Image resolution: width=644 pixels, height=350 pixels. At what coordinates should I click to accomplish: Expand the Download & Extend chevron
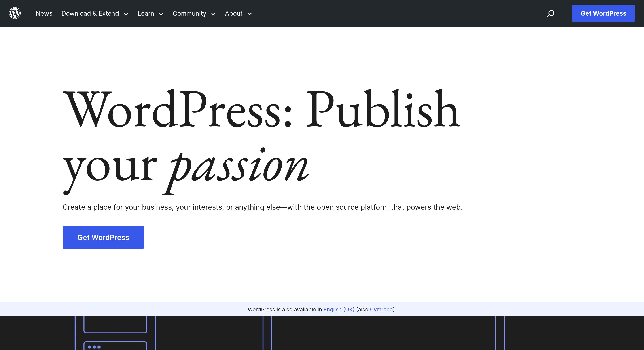(126, 14)
